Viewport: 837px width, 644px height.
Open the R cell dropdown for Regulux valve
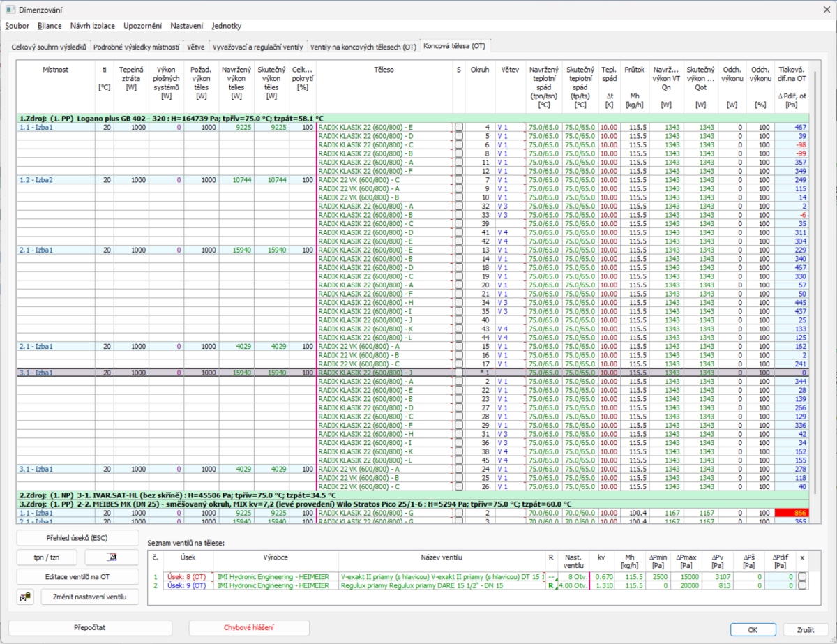[x=551, y=586]
